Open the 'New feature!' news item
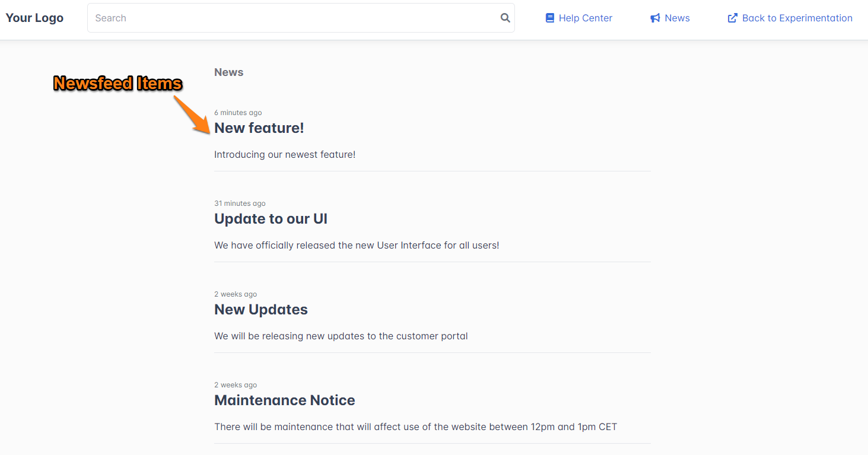 pyautogui.click(x=259, y=128)
